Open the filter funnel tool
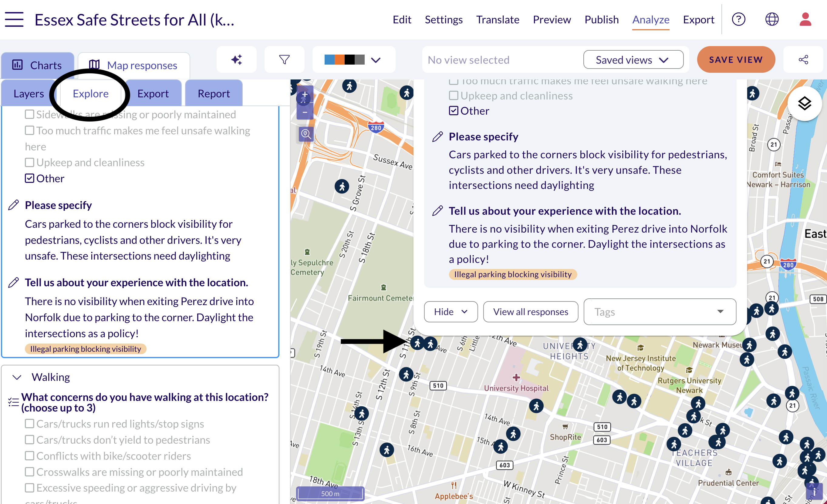 pyautogui.click(x=284, y=60)
